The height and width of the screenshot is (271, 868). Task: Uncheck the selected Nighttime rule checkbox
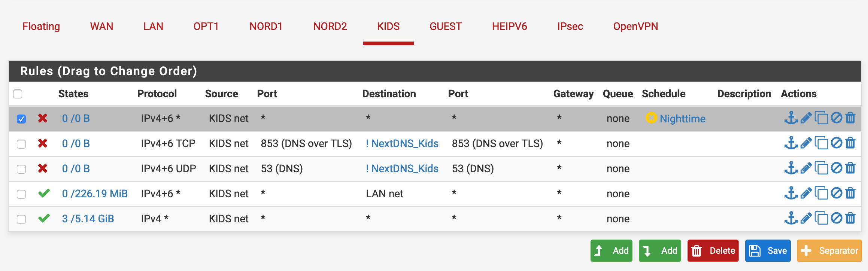pyautogui.click(x=21, y=118)
